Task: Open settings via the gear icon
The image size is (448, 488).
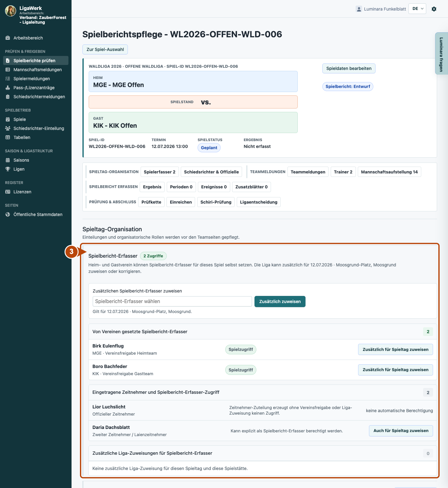Action: click(434, 9)
